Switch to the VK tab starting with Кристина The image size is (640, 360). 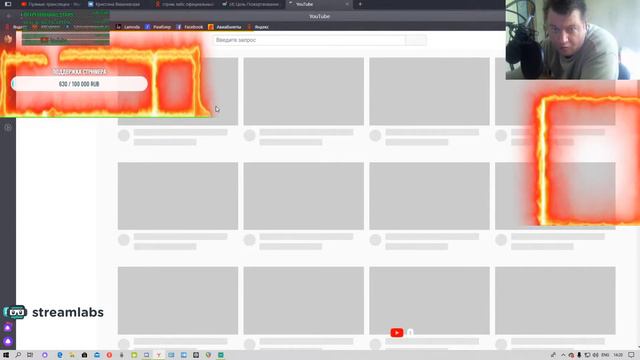[x=117, y=4]
